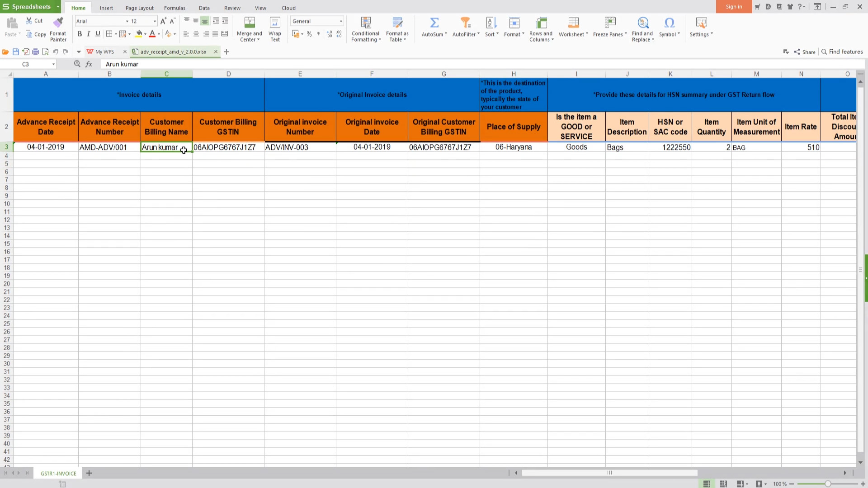Click the GSTR1-INVOICE sheet tab
The width and height of the screenshot is (868, 488).
point(58,473)
